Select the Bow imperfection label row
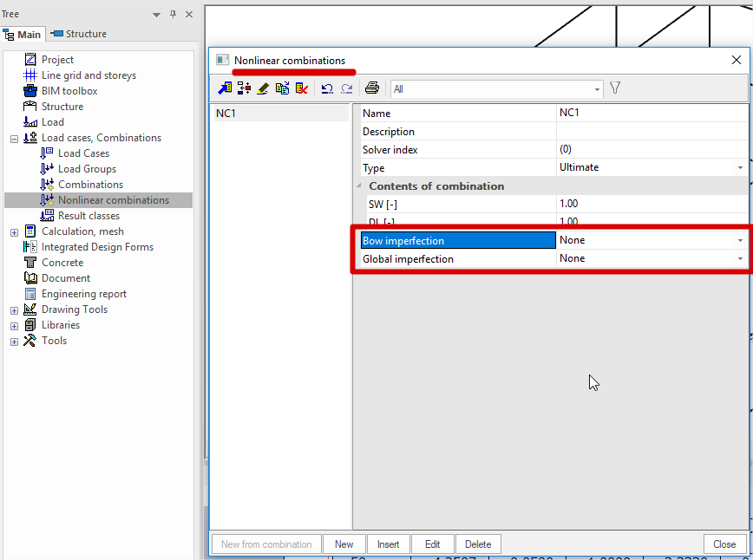753x560 pixels. (458, 240)
